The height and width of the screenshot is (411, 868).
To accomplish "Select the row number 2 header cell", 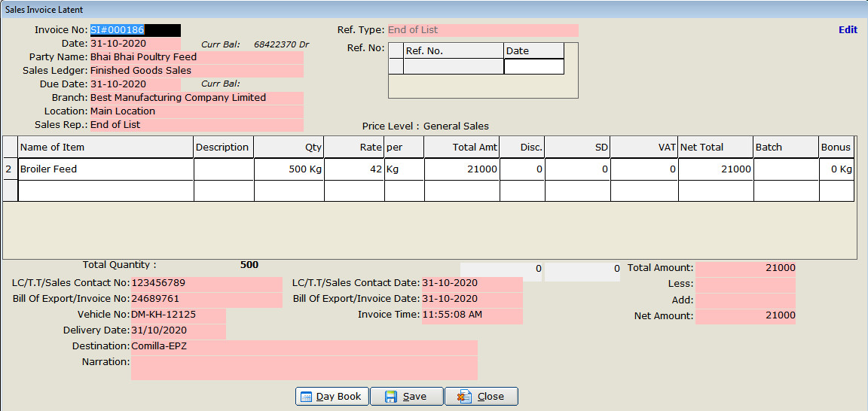I will tap(10, 169).
